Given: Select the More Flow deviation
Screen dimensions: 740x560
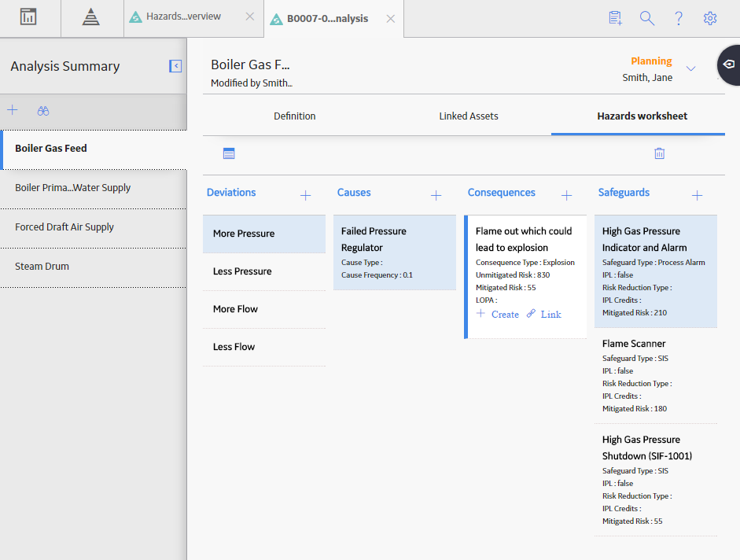Looking at the screenshot, I should pos(264,309).
